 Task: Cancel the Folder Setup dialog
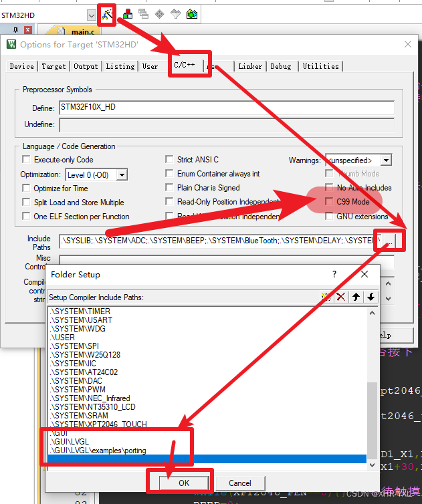(240, 483)
